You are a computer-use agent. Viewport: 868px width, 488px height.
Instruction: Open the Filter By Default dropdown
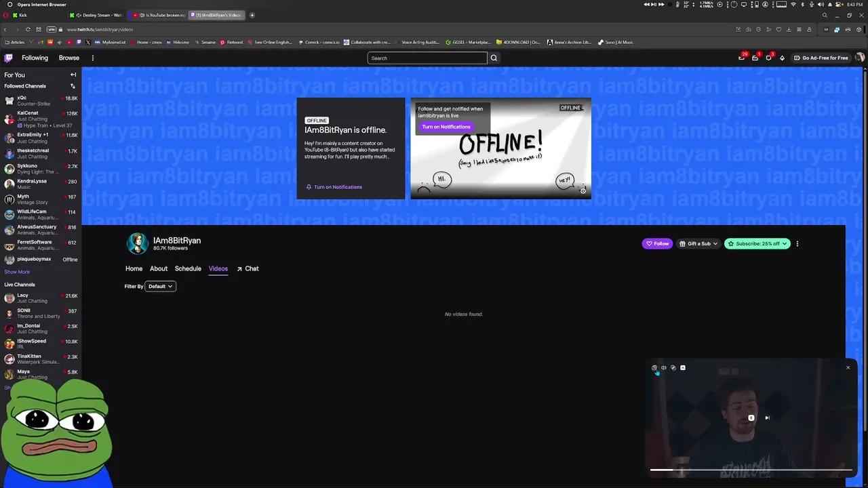(x=161, y=286)
